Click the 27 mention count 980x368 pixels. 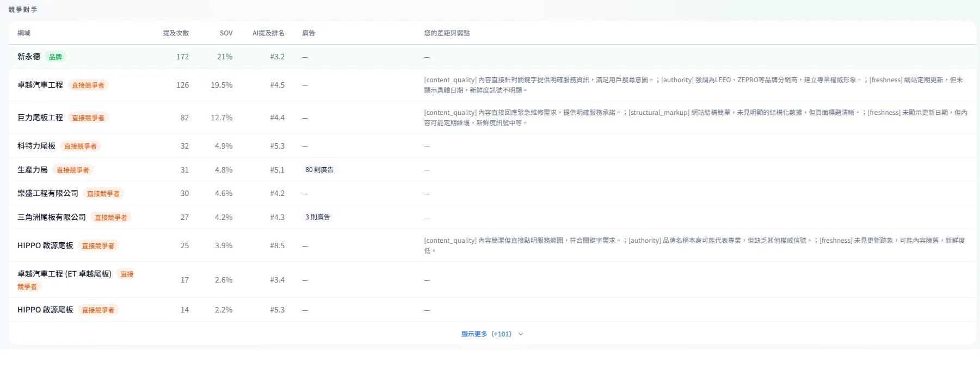[x=184, y=217]
